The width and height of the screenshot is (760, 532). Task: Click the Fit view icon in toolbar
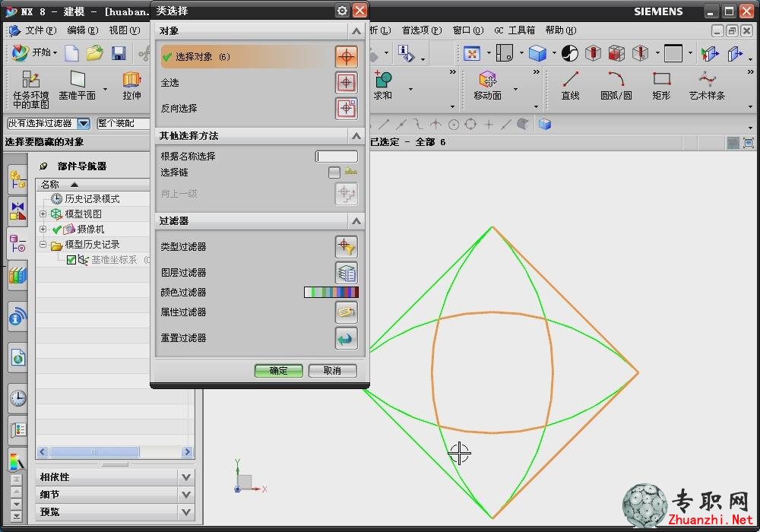point(472,53)
